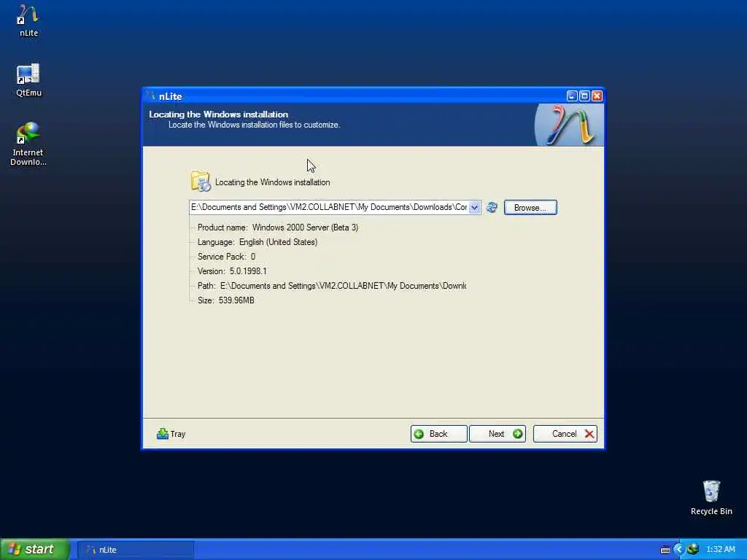Maximize the nLite window
The image size is (747, 560).
point(584,96)
